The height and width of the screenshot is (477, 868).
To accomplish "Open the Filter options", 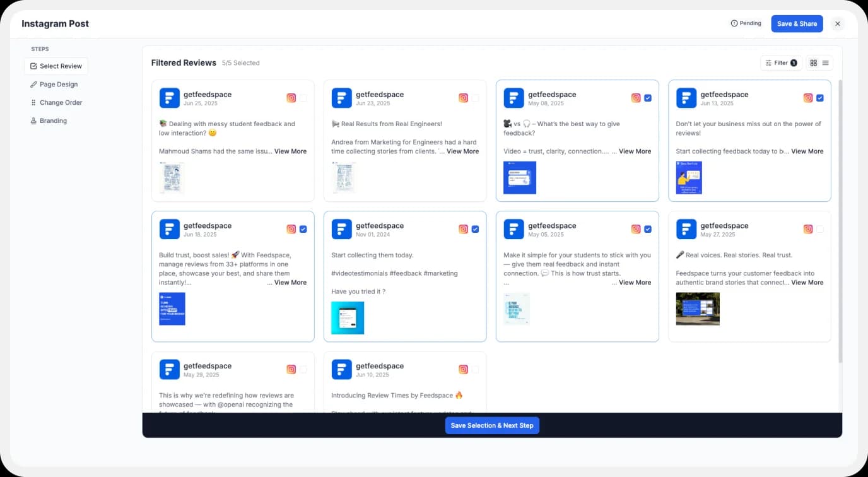I will point(781,63).
